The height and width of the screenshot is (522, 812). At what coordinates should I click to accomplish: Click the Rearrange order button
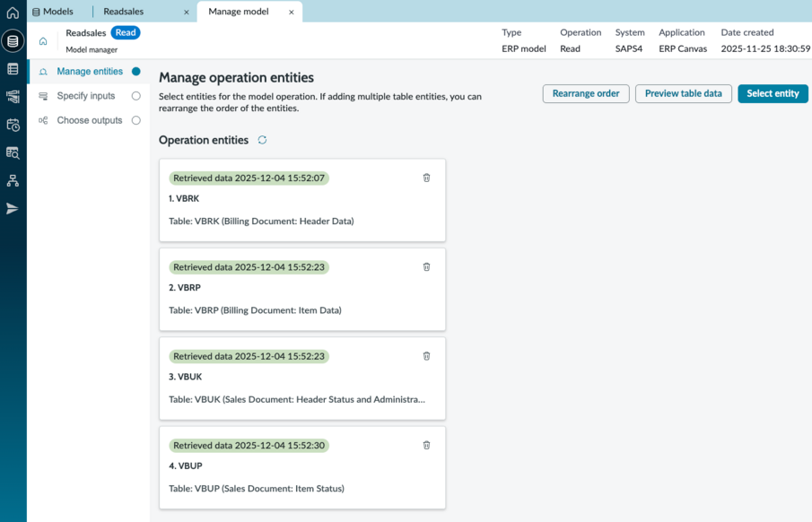click(x=586, y=94)
